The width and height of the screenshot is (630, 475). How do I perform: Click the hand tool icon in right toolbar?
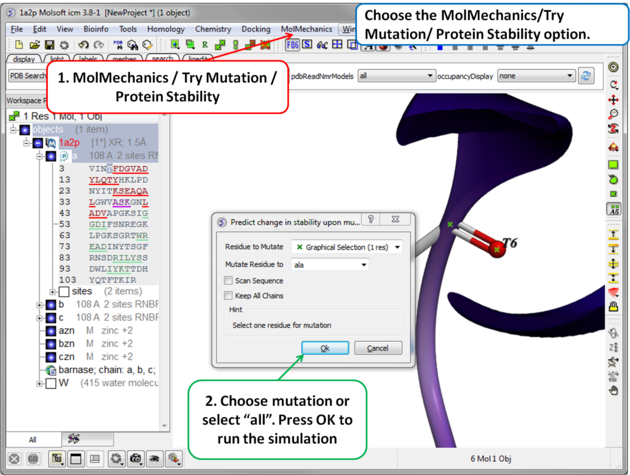pos(614,389)
